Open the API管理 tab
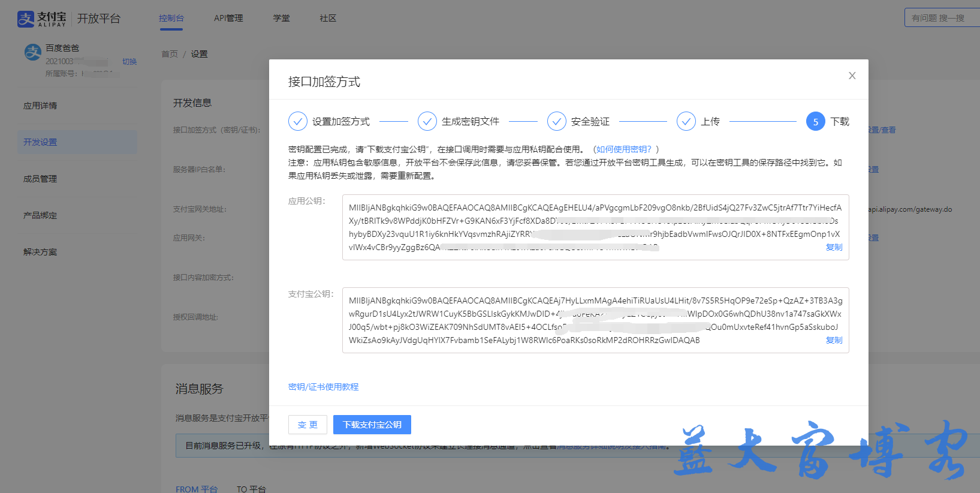Image resolution: width=980 pixels, height=493 pixels. tap(228, 18)
